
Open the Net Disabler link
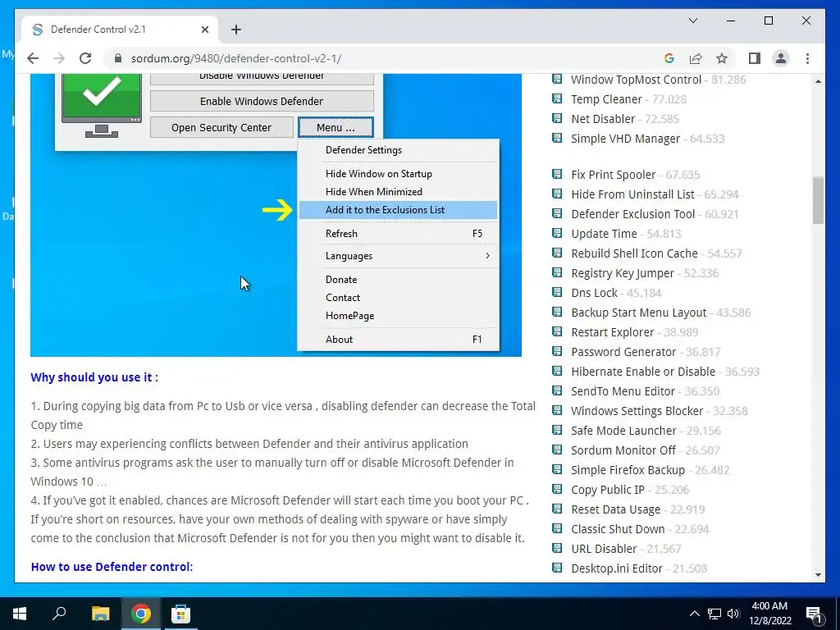[x=603, y=119]
